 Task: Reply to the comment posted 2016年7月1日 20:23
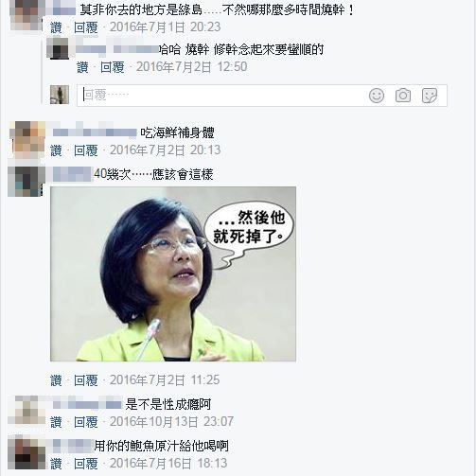[86, 27]
